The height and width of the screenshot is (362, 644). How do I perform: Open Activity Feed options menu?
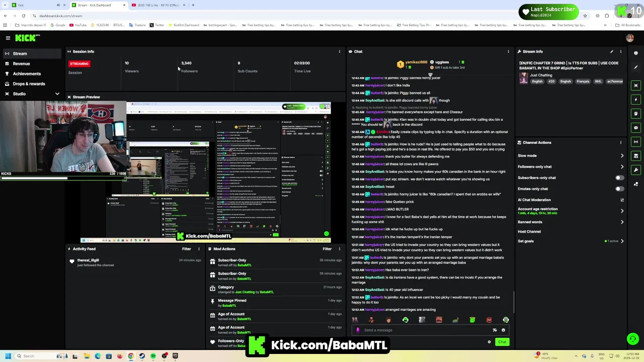point(199,249)
